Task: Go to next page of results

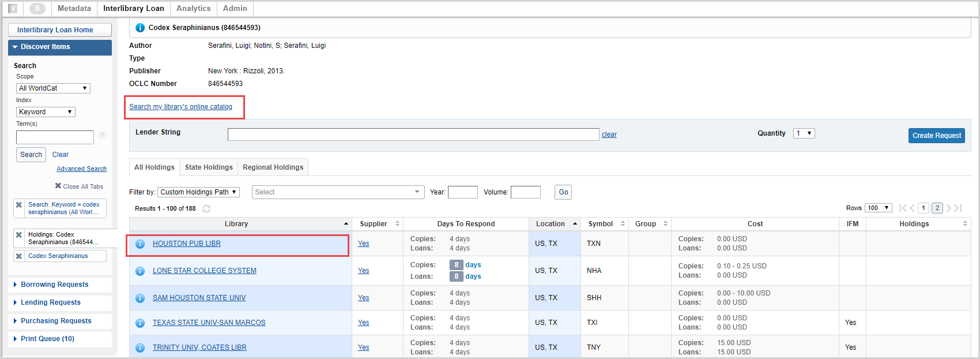Action: (x=948, y=208)
